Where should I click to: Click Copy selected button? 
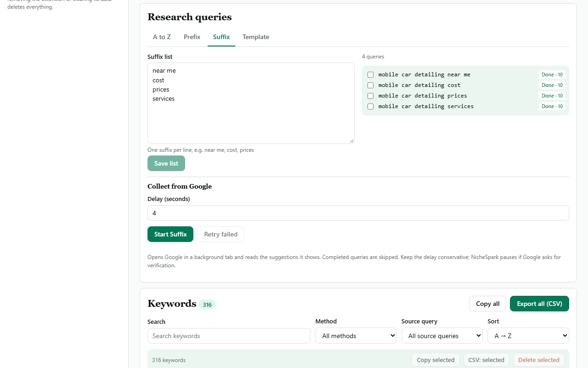pyautogui.click(x=435, y=360)
